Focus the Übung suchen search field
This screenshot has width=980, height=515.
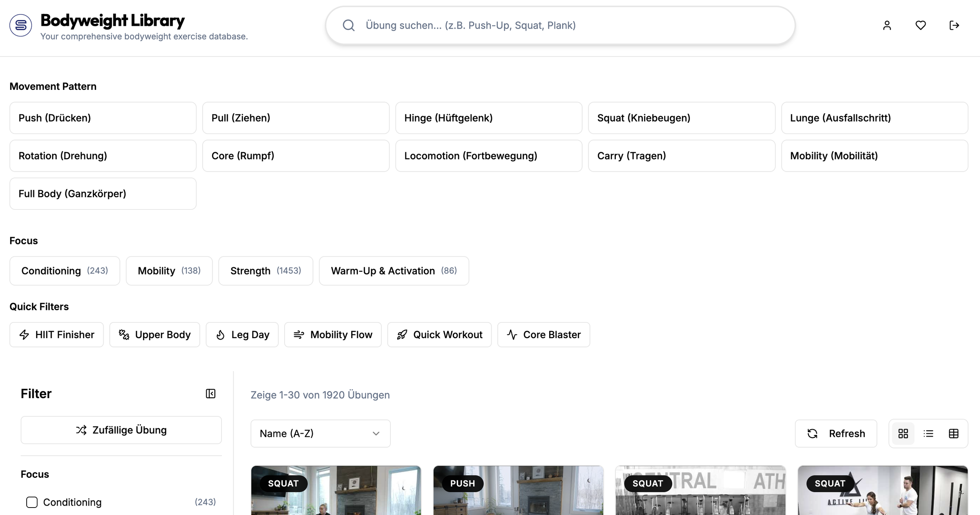[x=561, y=25]
